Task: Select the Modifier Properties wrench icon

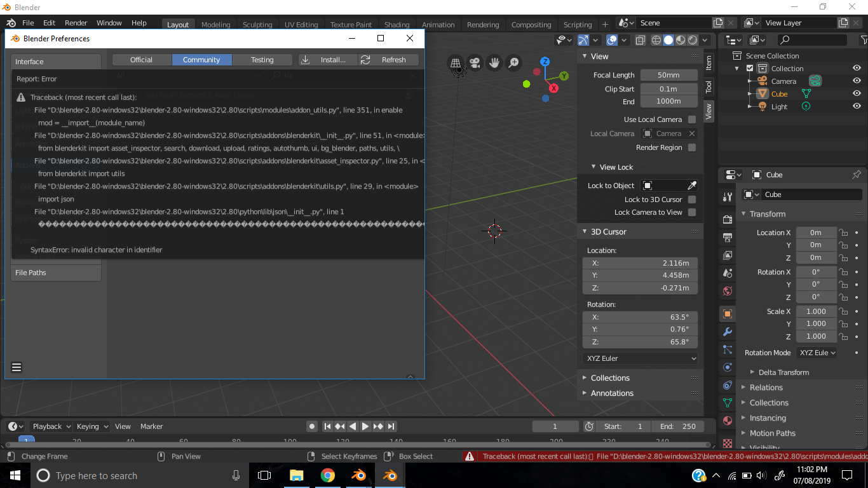Action: point(726,332)
